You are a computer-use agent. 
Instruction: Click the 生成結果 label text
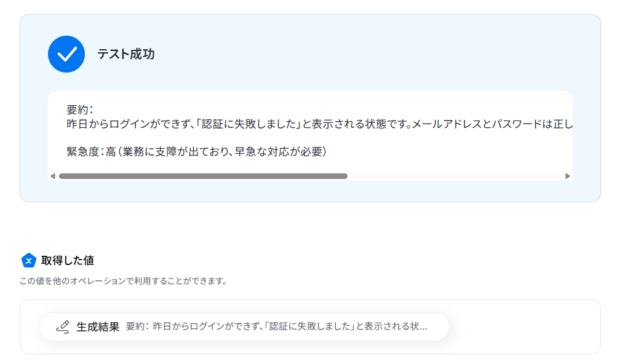pos(98,327)
